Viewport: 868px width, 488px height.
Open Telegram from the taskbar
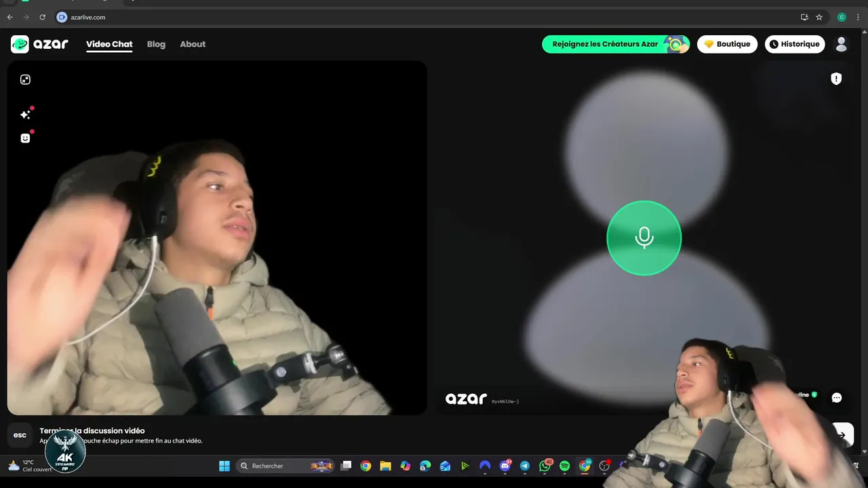525,466
